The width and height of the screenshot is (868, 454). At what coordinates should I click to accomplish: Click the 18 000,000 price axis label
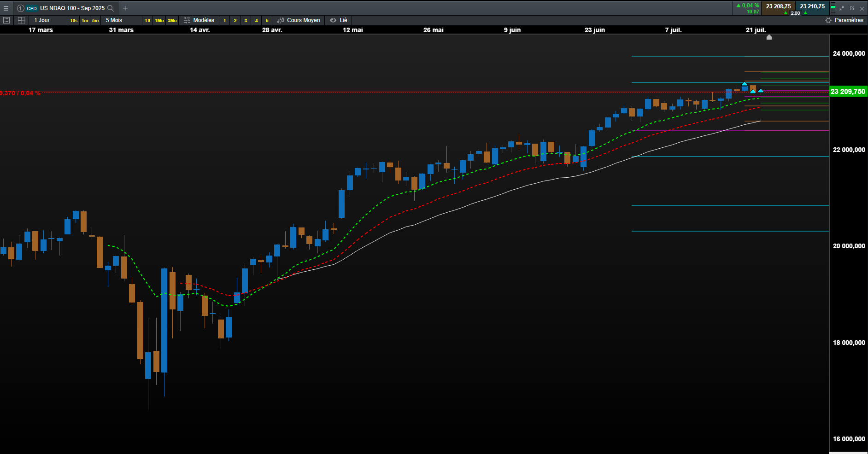[x=849, y=343]
